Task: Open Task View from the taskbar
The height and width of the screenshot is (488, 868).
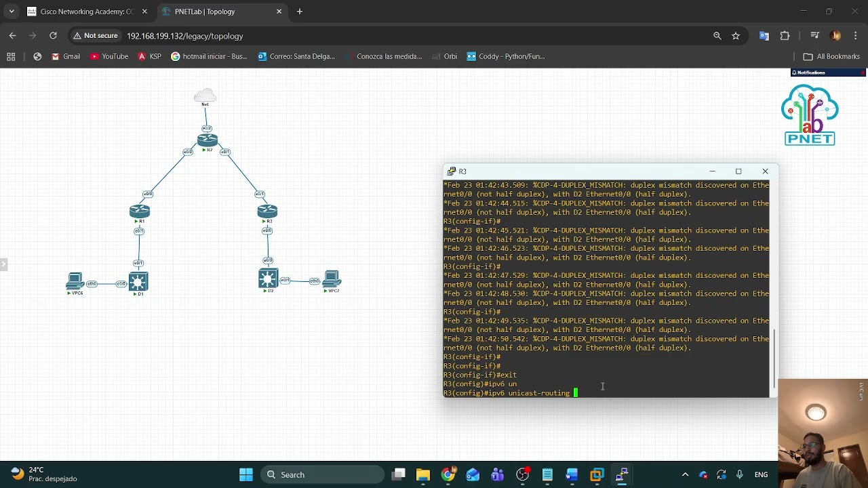Action: point(398,474)
